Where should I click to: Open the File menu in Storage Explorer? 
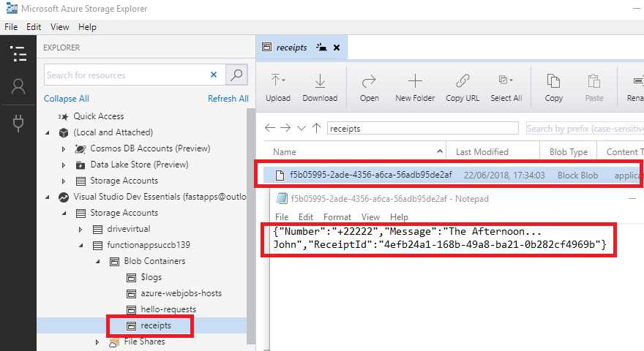(11, 27)
